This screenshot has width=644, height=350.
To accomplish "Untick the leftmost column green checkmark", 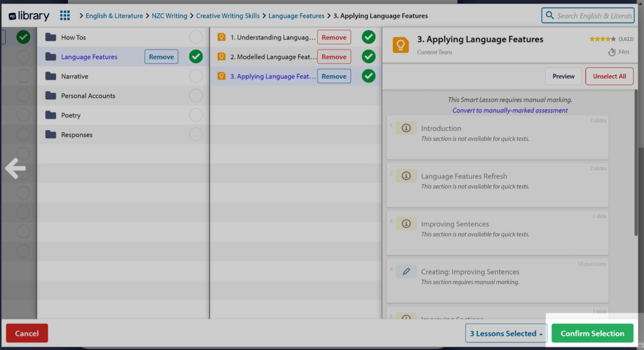I will click(23, 37).
